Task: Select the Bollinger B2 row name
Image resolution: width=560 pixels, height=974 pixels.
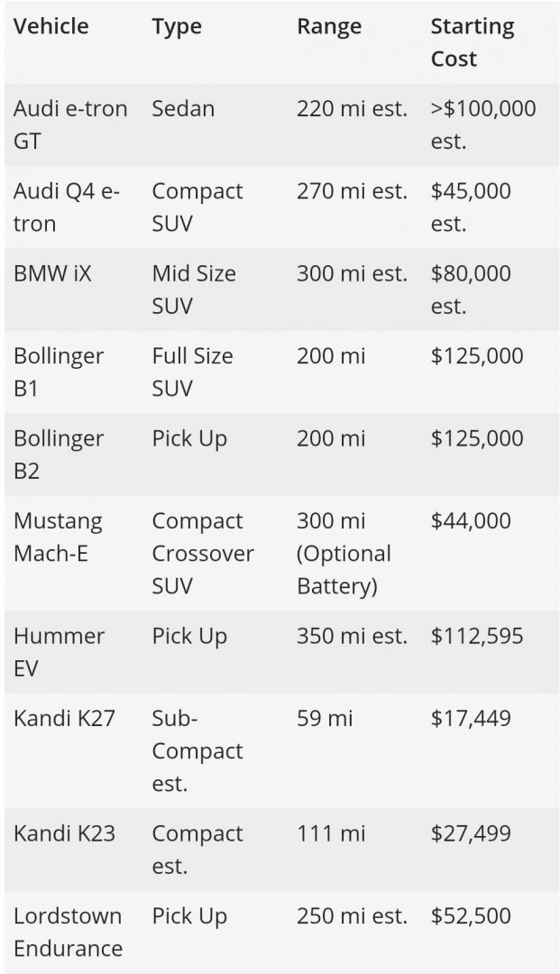Action: 59,454
